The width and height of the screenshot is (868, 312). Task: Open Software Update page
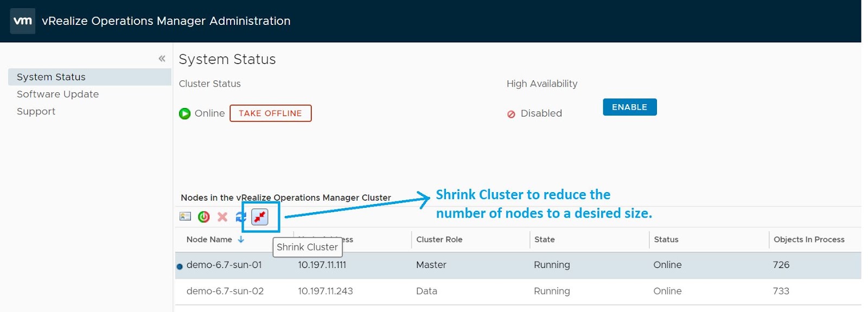[58, 94]
